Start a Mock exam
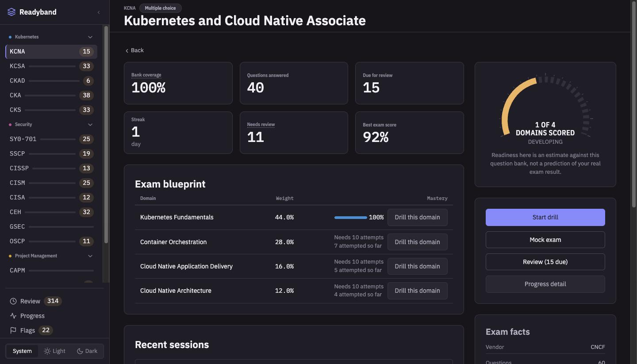The width and height of the screenshot is (637, 364). (545, 240)
